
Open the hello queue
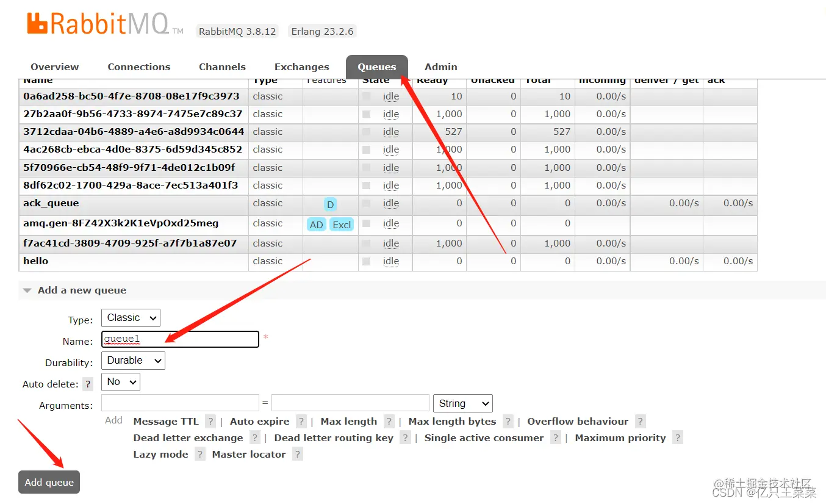pyautogui.click(x=35, y=261)
